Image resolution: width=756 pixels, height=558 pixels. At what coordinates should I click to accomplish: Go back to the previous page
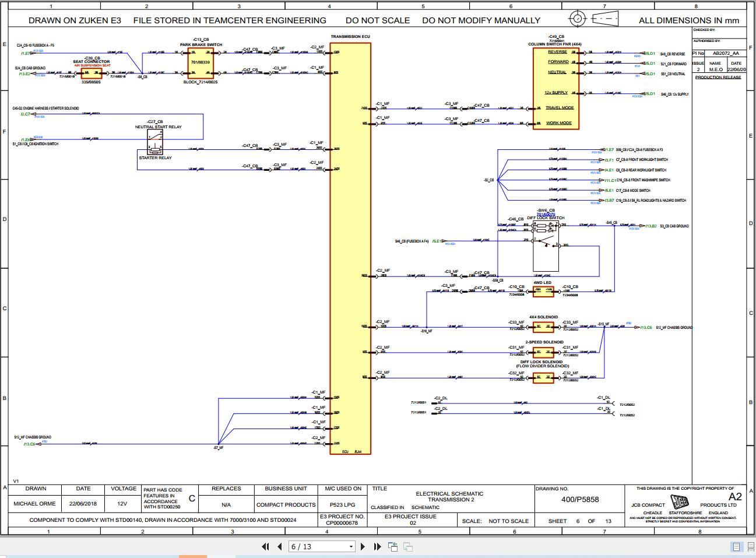(x=280, y=547)
